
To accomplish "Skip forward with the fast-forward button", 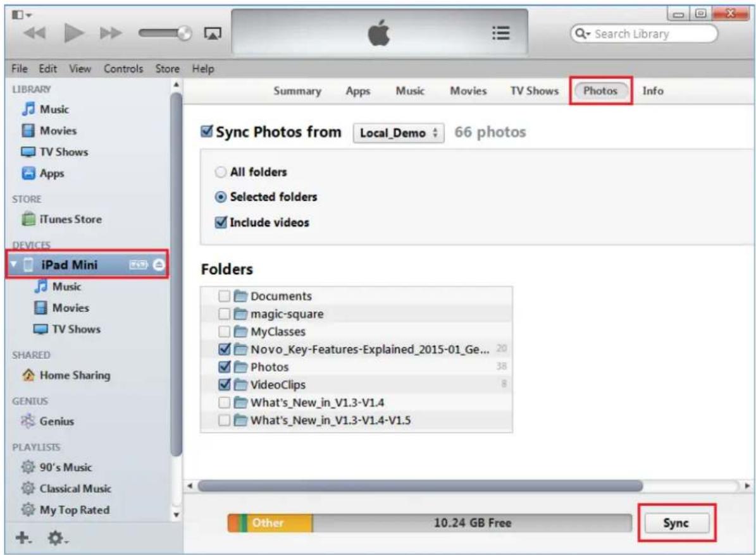I will click(111, 34).
